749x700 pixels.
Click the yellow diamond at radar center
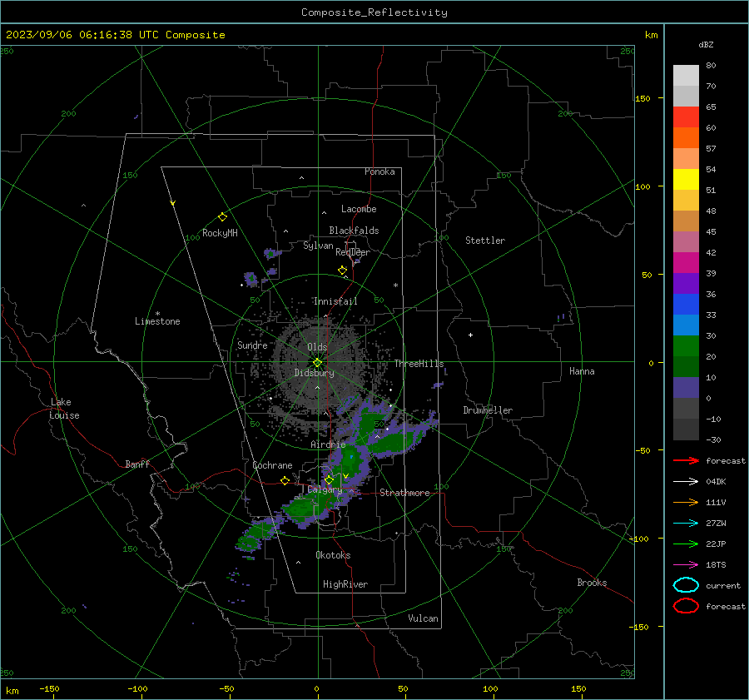point(317,363)
